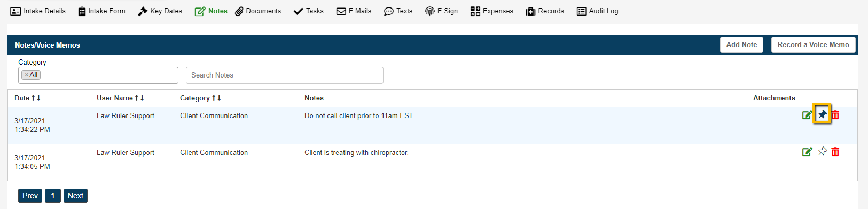Go to the Expenses tab

coord(492,11)
